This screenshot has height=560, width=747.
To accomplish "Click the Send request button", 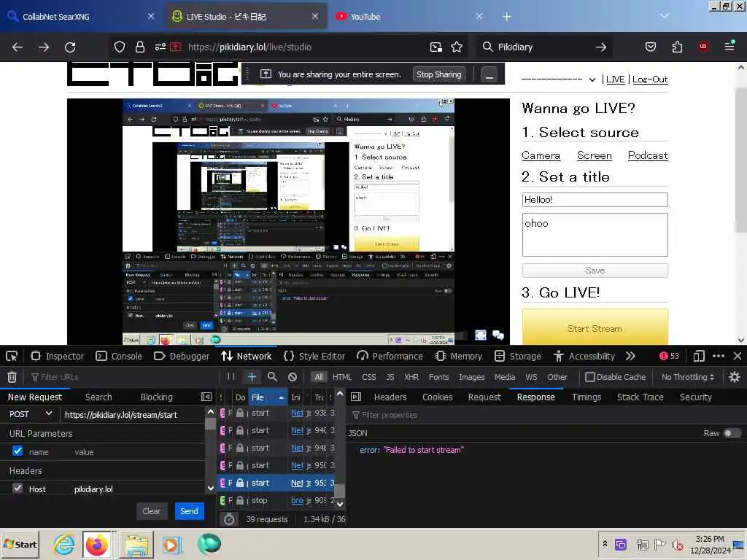I will 189,511.
